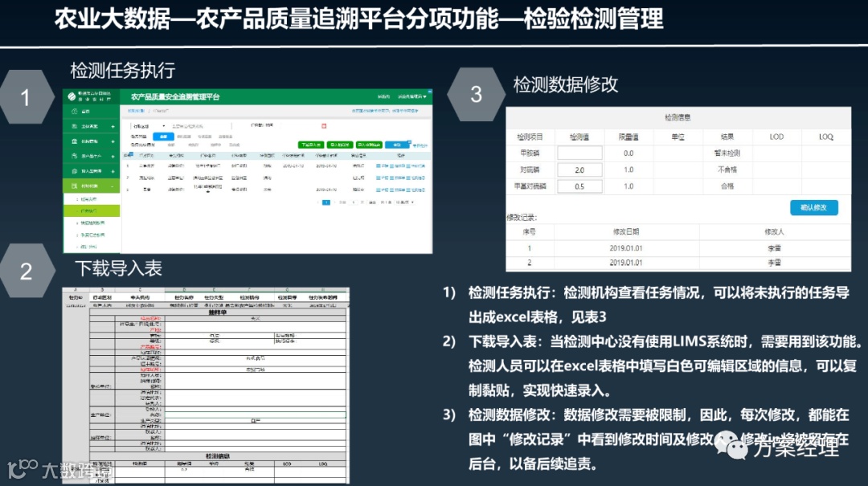
Task: Click platform title 农产品质量安全追溯管理平台
Action: point(175,97)
